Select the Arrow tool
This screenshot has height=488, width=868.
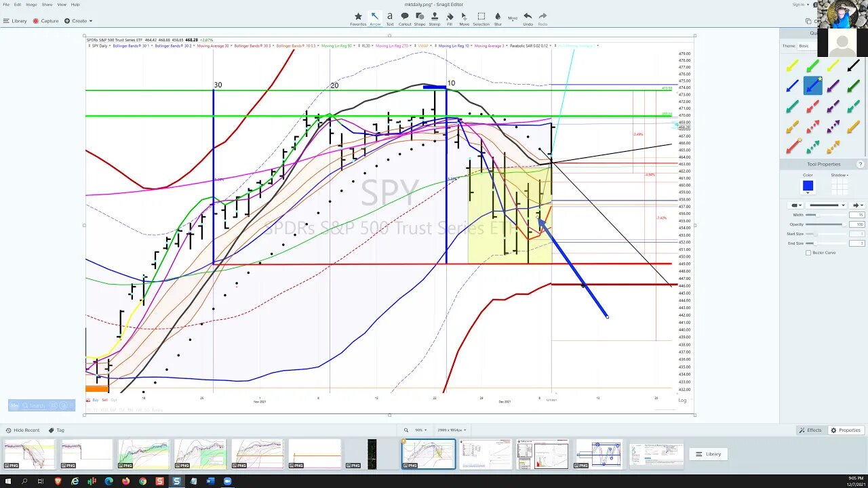(375, 19)
